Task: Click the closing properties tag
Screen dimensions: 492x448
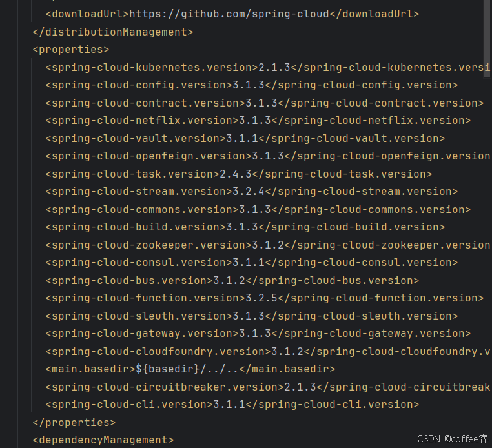Action: pos(74,423)
